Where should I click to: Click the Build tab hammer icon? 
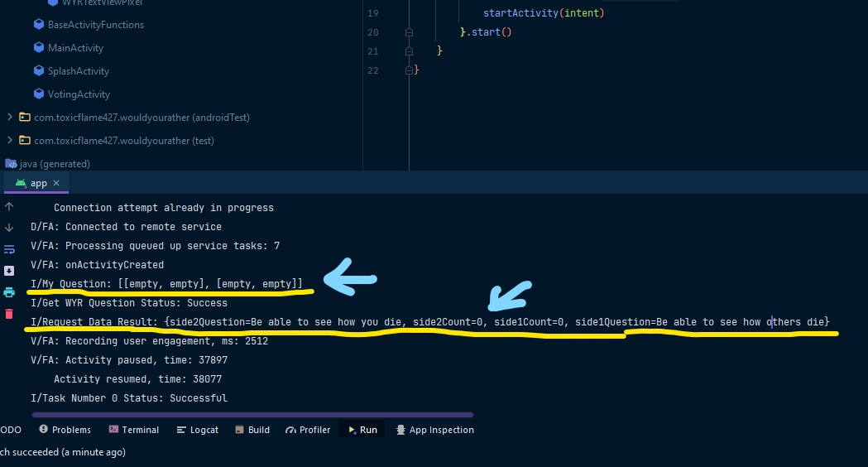click(239, 430)
